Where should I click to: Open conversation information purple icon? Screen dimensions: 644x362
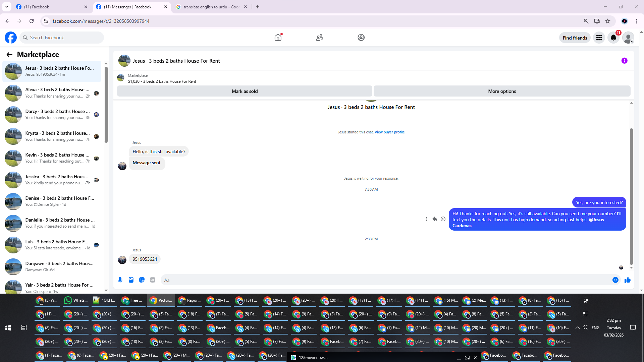tap(624, 61)
